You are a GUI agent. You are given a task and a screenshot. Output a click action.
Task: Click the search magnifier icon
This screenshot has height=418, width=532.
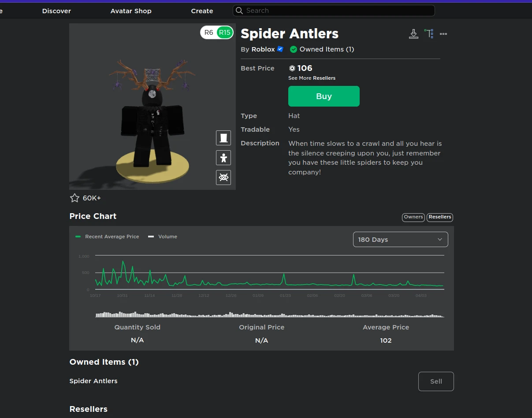[x=239, y=11]
